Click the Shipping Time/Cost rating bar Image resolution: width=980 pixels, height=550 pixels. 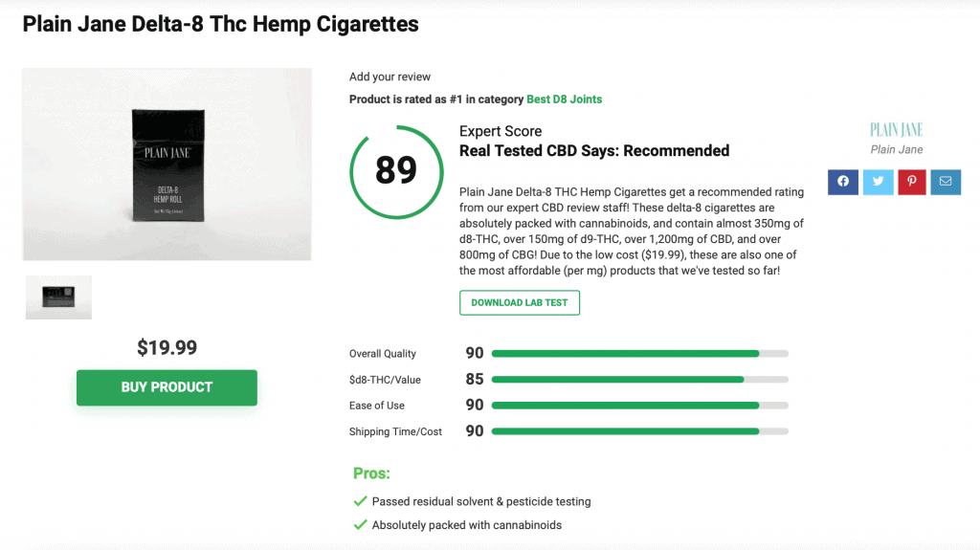(x=640, y=431)
